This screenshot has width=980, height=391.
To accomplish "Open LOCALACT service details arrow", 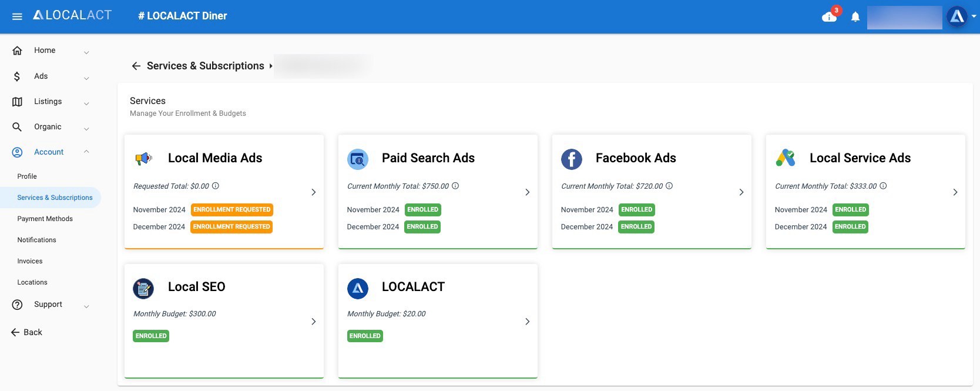I will 528,322.
